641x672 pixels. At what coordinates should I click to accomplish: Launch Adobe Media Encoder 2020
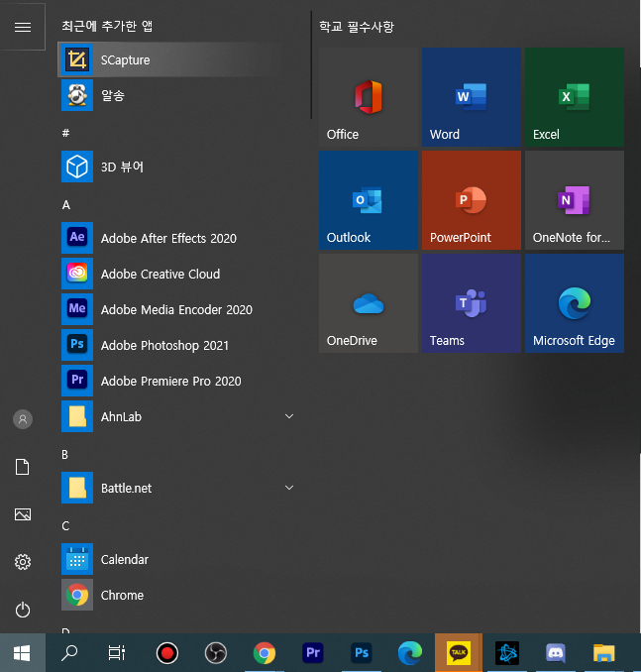coord(177,309)
